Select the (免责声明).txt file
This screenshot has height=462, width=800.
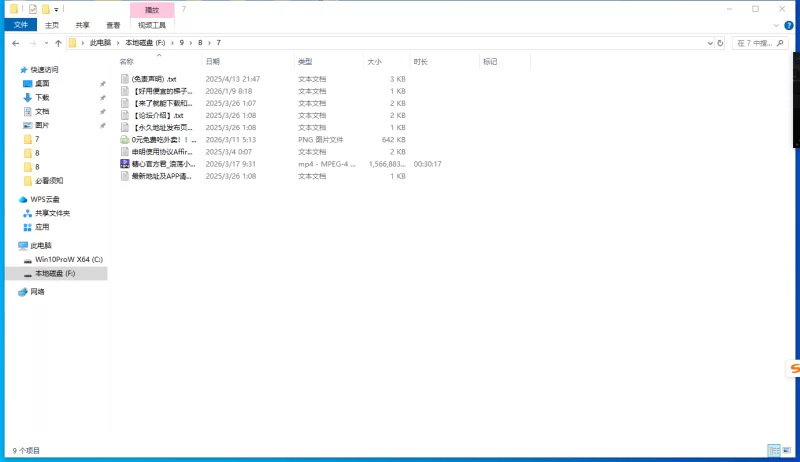(154, 79)
